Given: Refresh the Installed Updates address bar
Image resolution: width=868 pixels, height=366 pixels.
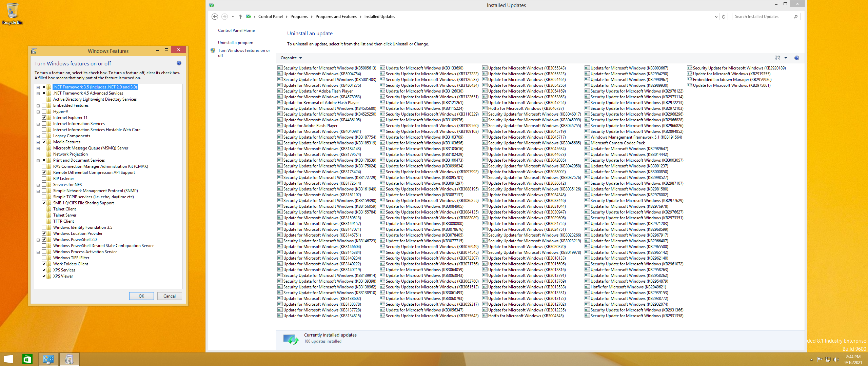Looking at the screenshot, I should [x=724, y=17].
